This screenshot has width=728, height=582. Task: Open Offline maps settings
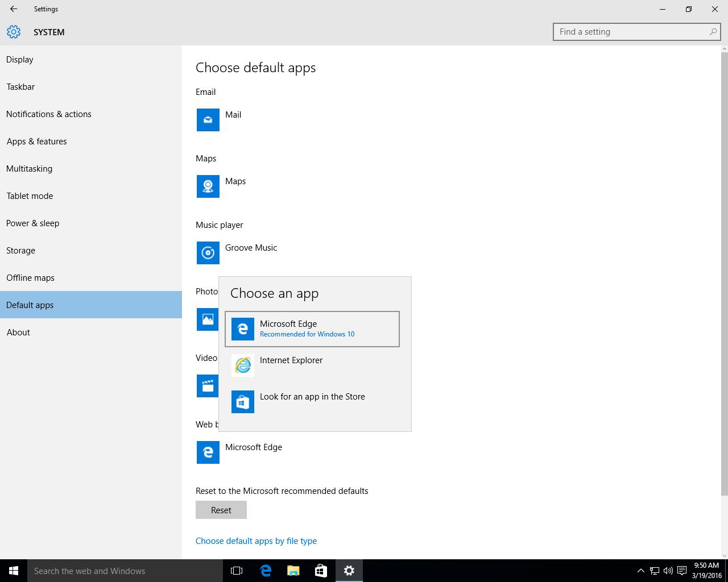[91, 278]
